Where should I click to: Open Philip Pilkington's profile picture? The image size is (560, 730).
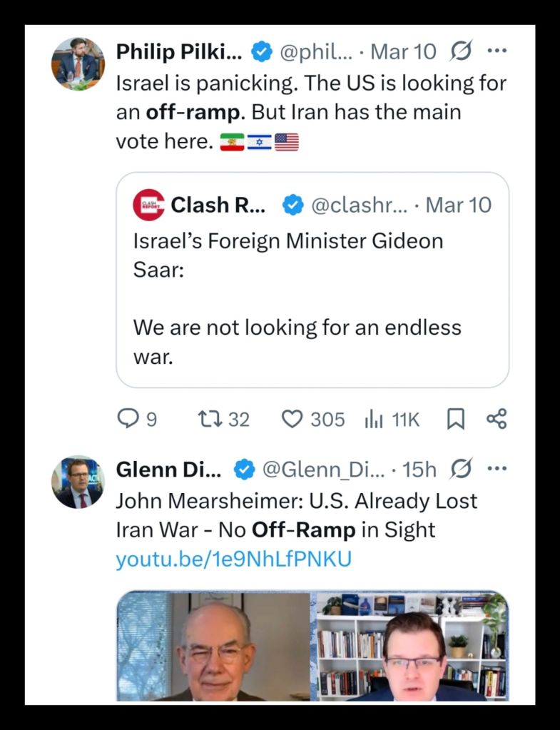[78, 64]
